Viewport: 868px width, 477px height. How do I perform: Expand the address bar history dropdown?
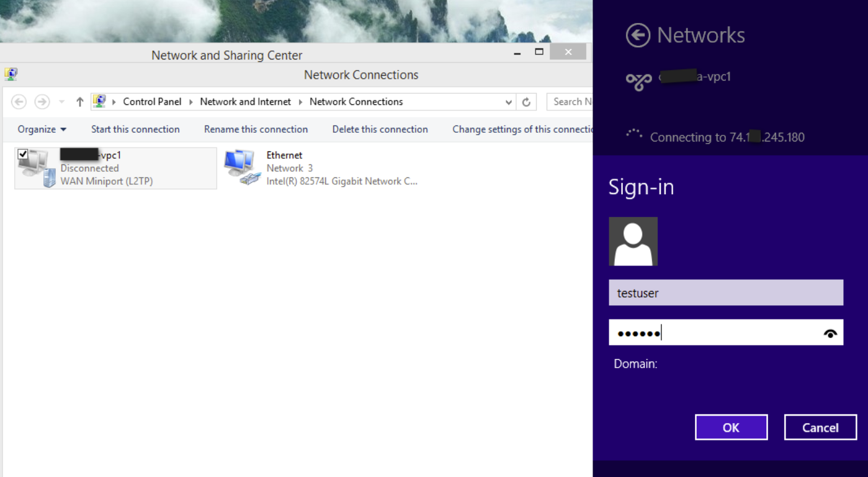tap(508, 101)
